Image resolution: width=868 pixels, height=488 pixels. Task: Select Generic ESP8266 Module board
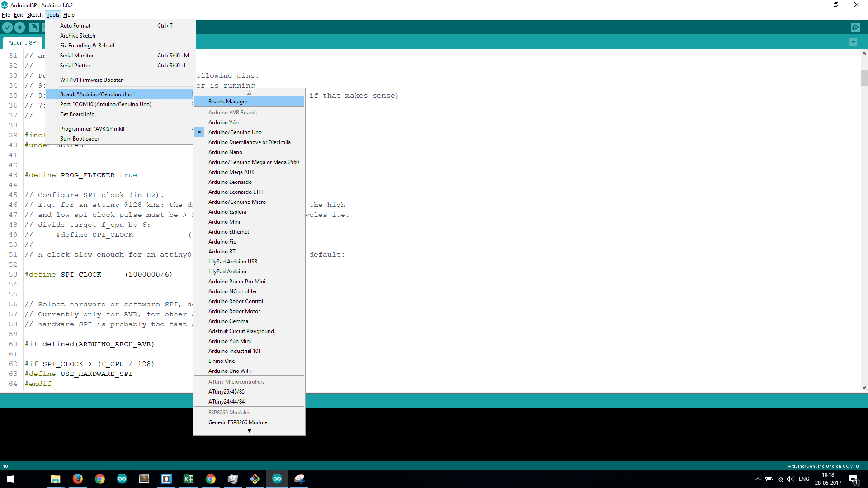[249, 422]
